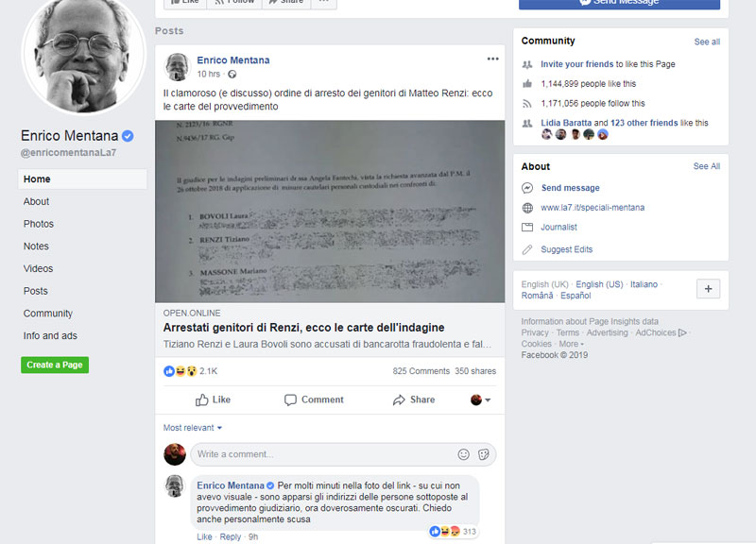This screenshot has width=756, height=544.
Task: Click the pencil icon beside Suggest Edits
Action: 527,249
